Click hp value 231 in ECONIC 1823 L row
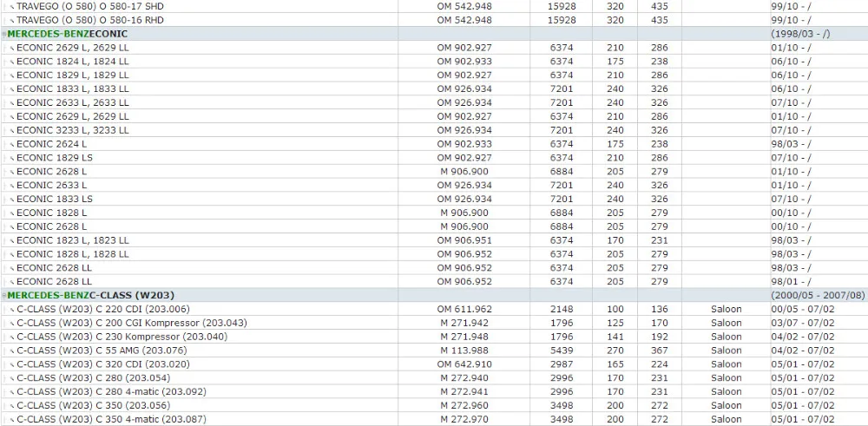Screen dimensions: 868x426 click(x=660, y=240)
